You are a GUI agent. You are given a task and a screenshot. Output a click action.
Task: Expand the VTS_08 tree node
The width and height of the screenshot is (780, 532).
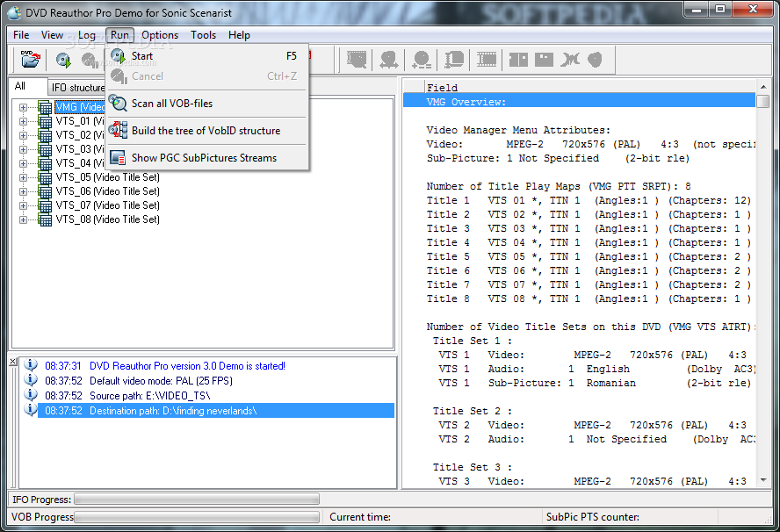(x=23, y=219)
